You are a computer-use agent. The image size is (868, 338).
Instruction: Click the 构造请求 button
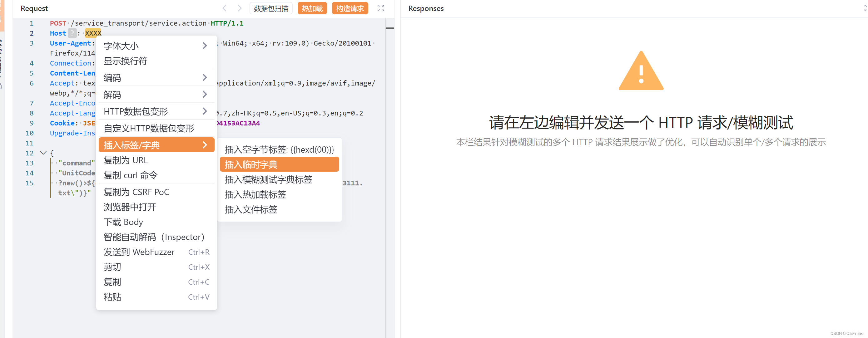350,8
